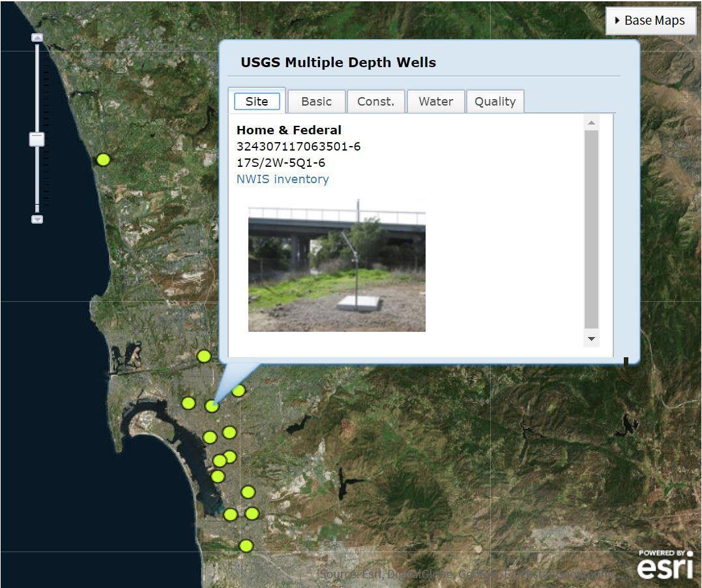Select the well marker the popup points to
The width and height of the screenshot is (702, 588).
212,406
